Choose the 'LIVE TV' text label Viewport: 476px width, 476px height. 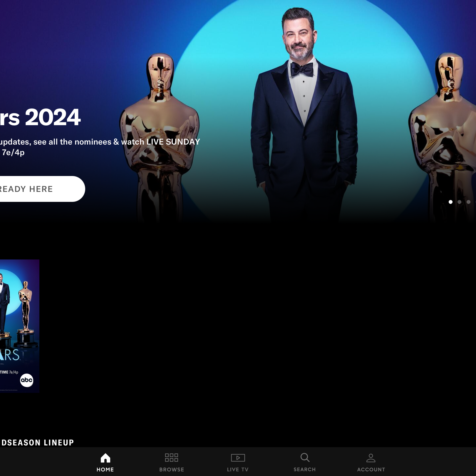(238, 470)
